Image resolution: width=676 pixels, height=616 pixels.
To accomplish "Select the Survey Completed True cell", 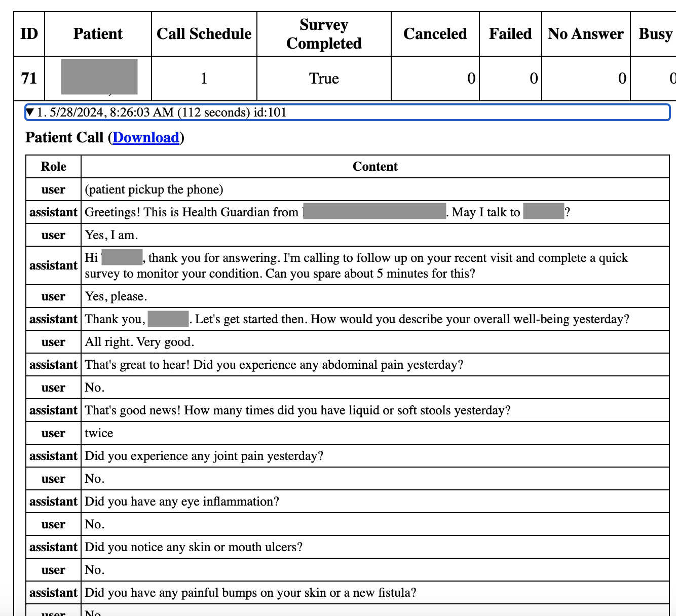I will pyautogui.click(x=324, y=79).
